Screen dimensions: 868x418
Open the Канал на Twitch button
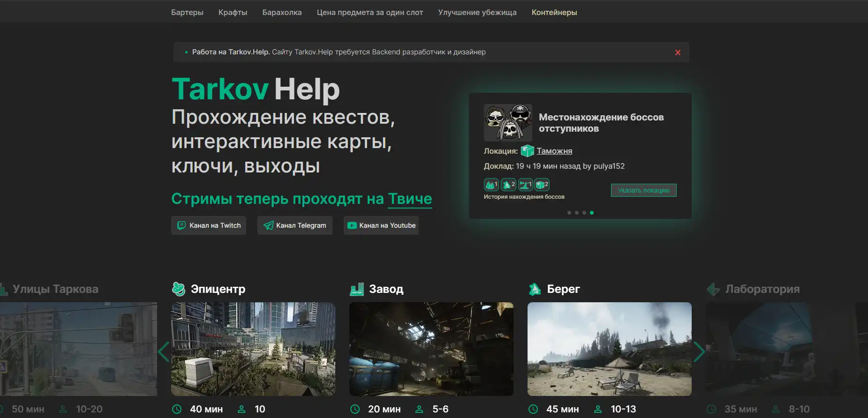(209, 225)
